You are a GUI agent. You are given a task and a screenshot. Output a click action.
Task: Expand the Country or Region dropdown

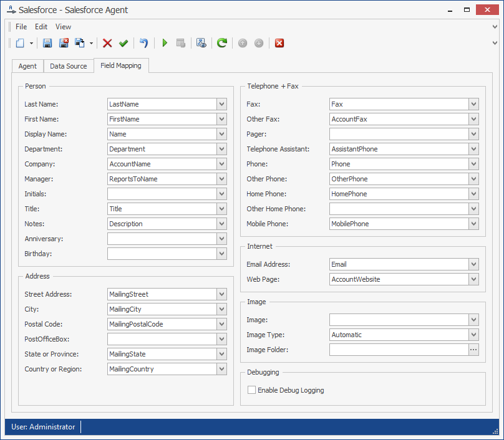click(222, 369)
